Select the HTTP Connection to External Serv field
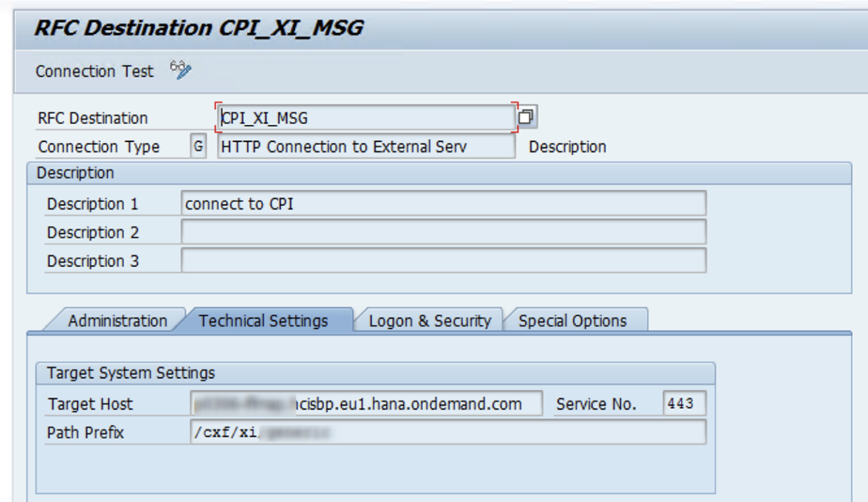Image resolution: width=868 pixels, height=502 pixels. coord(366,147)
